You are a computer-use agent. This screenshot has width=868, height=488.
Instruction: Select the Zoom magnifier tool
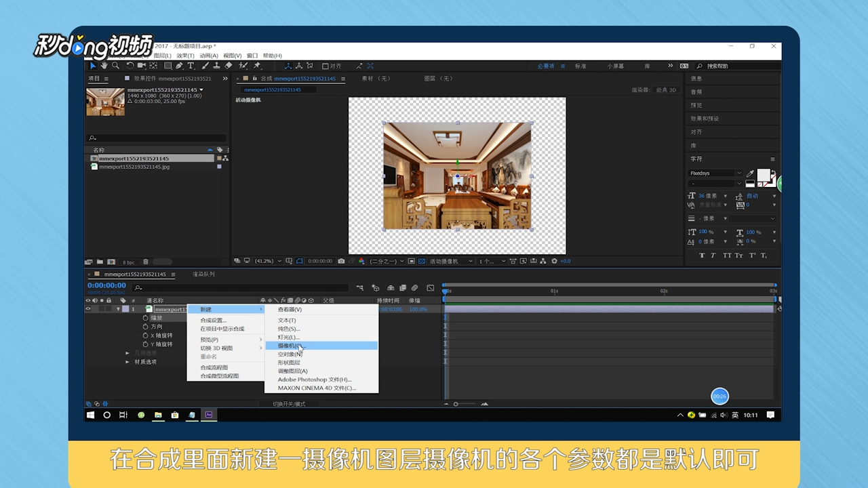(x=116, y=66)
